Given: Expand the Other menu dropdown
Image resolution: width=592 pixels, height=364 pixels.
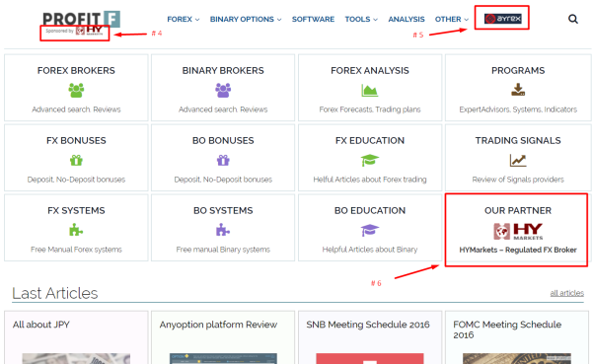Looking at the screenshot, I should tap(452, 20).
